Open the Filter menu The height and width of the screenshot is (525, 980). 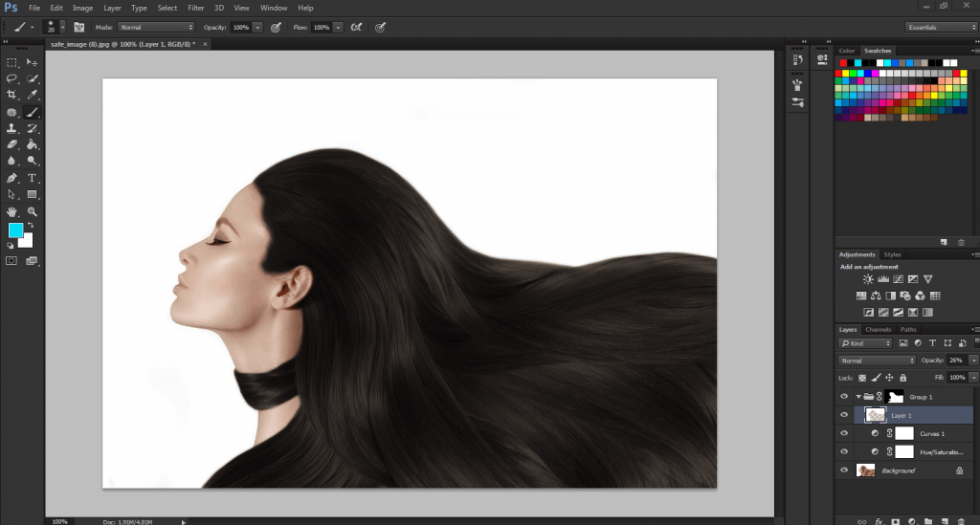(x=195, y=8)
